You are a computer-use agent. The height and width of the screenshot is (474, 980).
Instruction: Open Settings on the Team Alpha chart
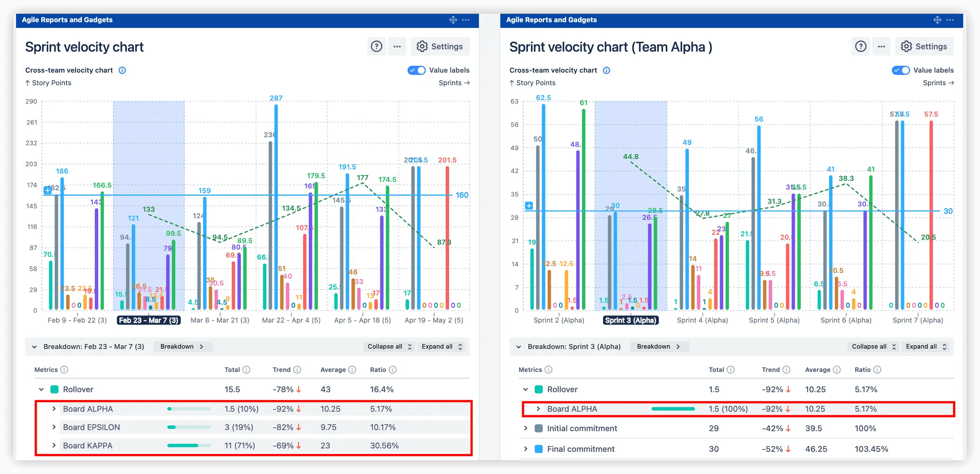(x=924, y=46)
